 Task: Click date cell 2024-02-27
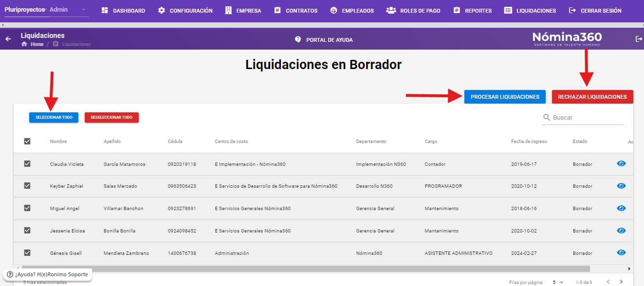tap(525, 253)
